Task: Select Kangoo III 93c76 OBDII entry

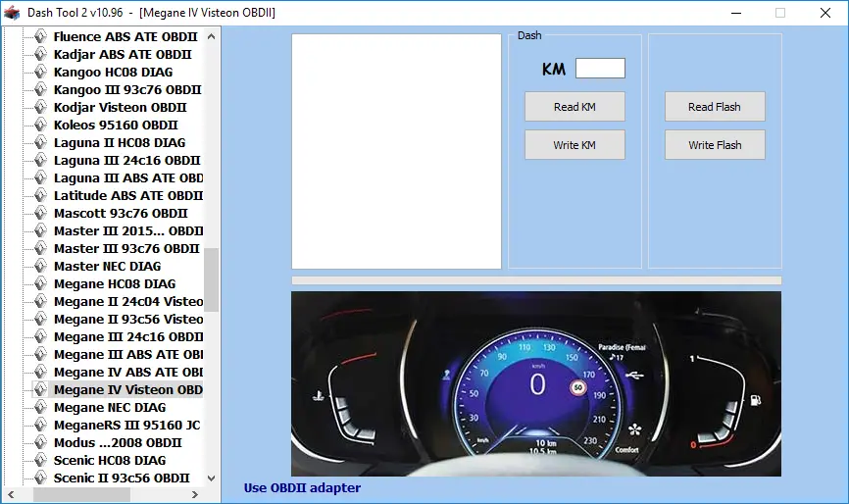Action: [x=127, y=89]
